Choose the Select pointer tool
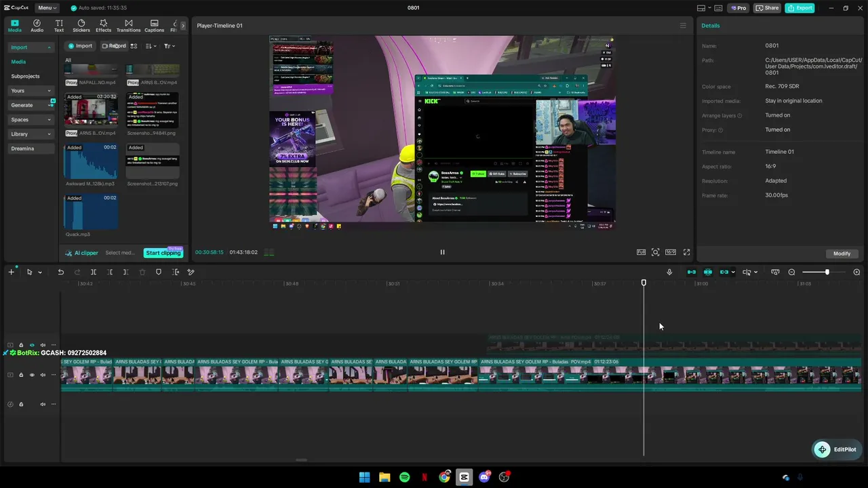Image resolution: width=868 pixels, height=488 pixels. tap(29, 272)
